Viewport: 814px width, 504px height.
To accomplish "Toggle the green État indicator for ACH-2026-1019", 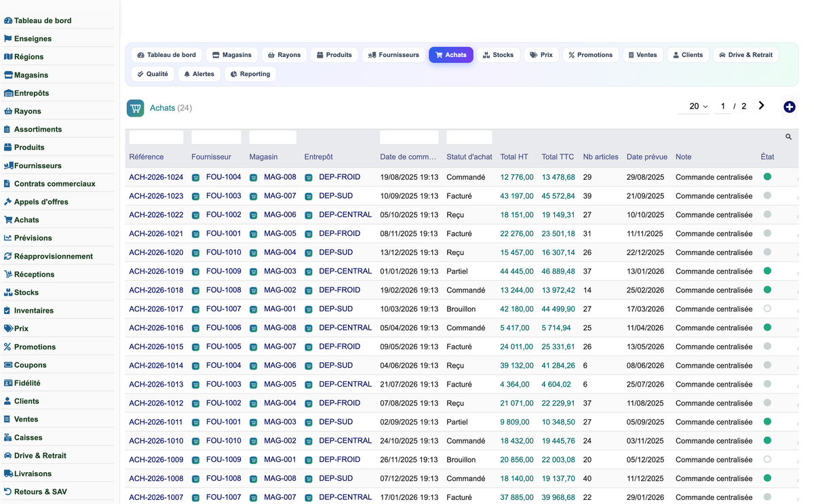I will tap(767, 271).
